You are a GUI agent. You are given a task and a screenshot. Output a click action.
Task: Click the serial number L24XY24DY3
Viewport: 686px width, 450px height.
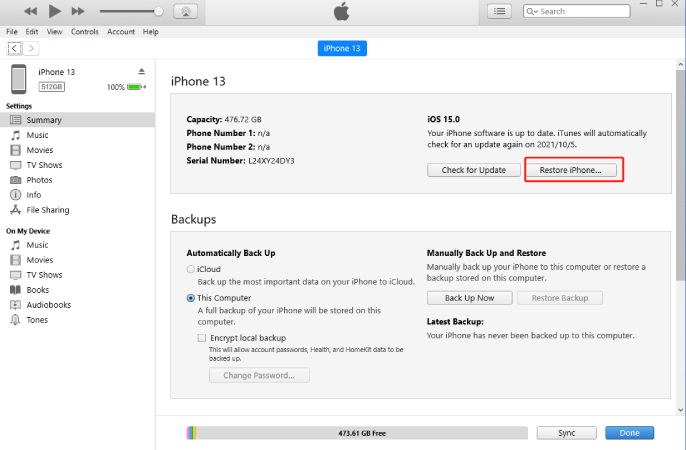tap(271, 161)
